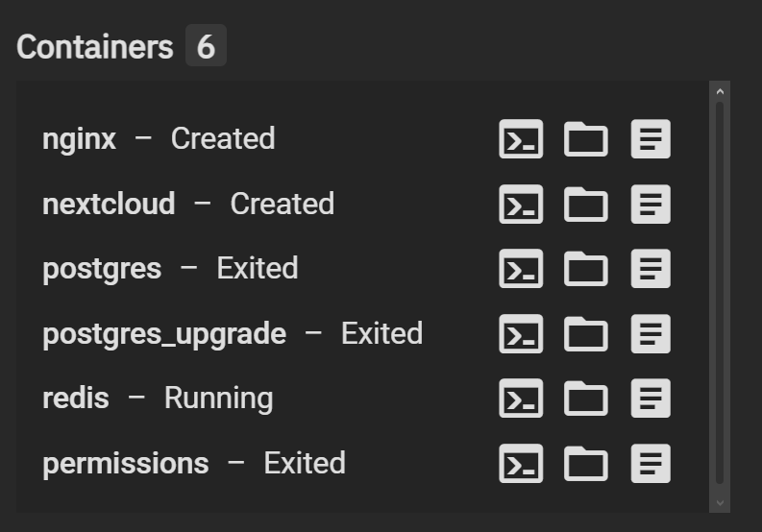
Task: View logs of permissions container
Action: (x=651, y=464)
